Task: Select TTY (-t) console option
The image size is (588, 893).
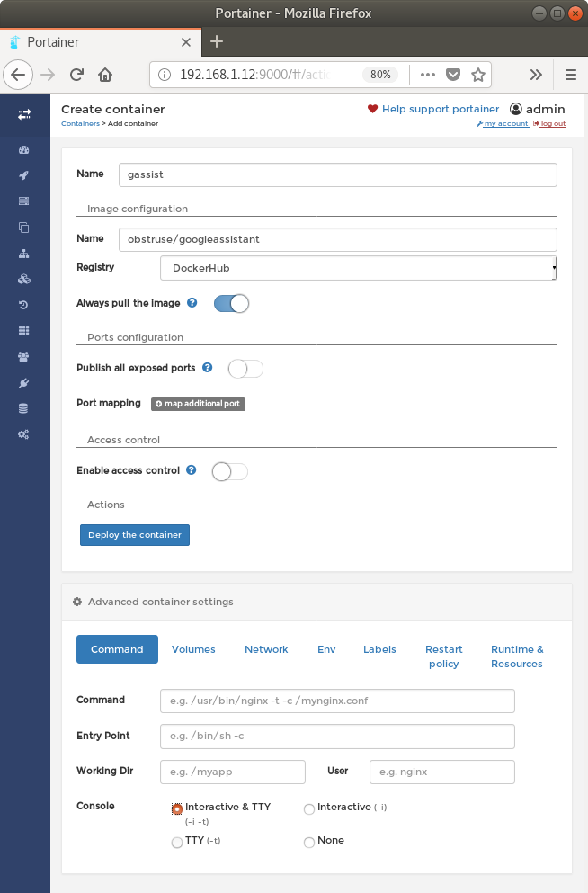Action: [x=177, y=843]
